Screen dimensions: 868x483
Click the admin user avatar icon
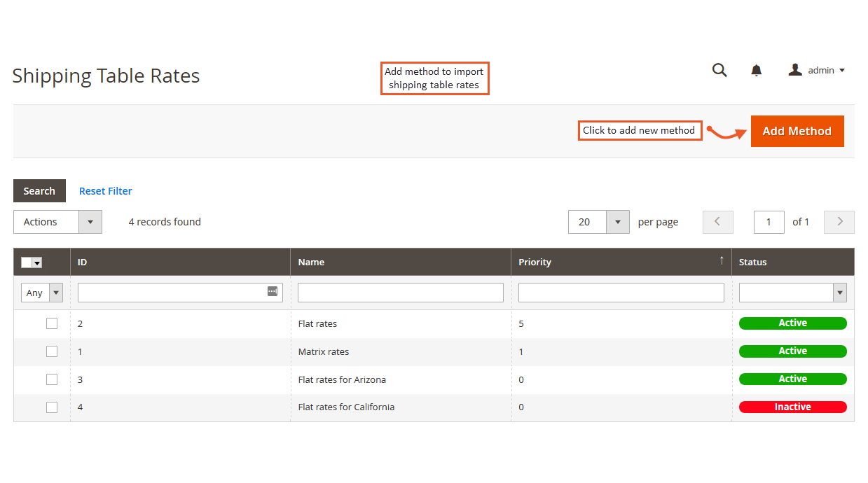point(794,70)
